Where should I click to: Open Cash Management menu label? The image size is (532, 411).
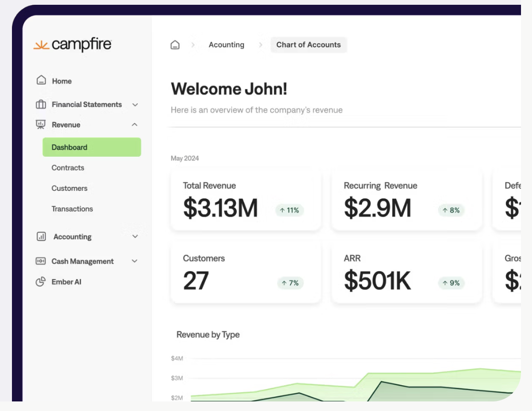(x=83, y=261)
